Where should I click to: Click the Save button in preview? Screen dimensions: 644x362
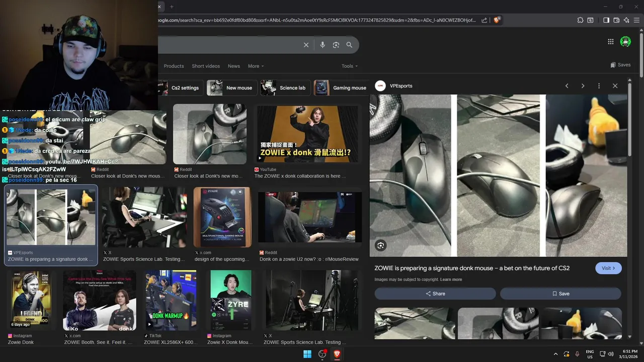click(x=560, y=294)
